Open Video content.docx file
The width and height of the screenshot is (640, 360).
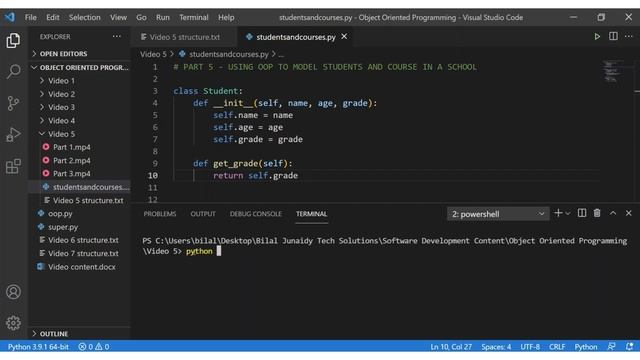pos(82,267)
